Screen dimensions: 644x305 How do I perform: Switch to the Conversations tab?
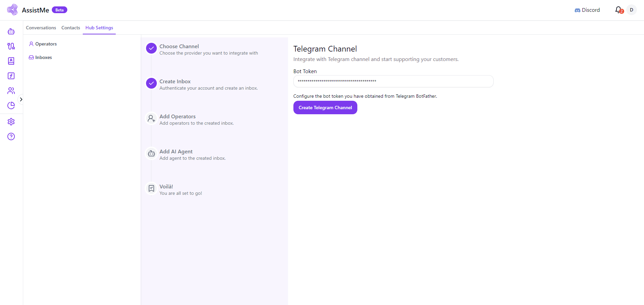41,28
